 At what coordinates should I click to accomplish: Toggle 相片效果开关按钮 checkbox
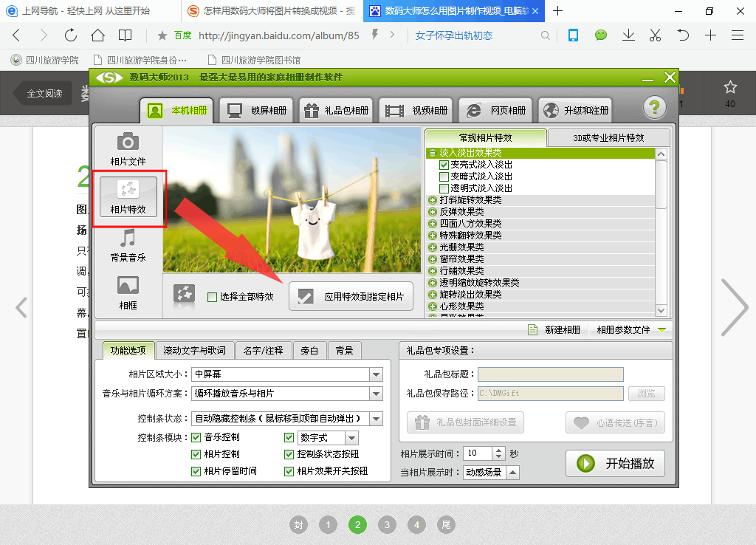289,471
